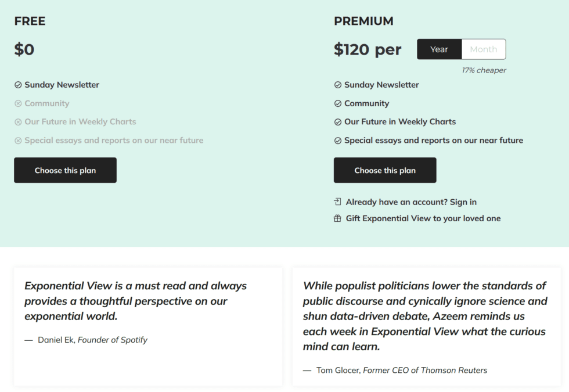Click the checkmark beside Special essays under Premium
The height and width of the screenshot is (392, 569).
pyautogui.click(x=337, y=141)
